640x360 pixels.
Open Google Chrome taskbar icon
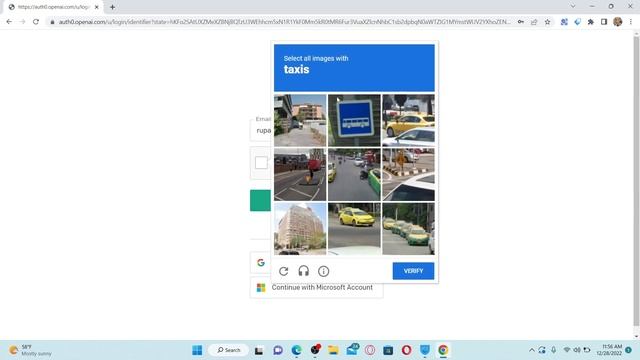coord(443,350)
